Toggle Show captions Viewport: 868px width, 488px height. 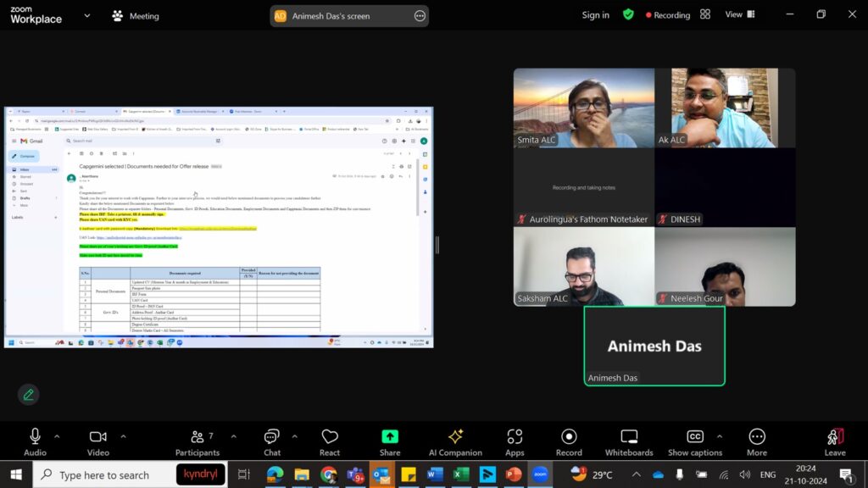695,441
